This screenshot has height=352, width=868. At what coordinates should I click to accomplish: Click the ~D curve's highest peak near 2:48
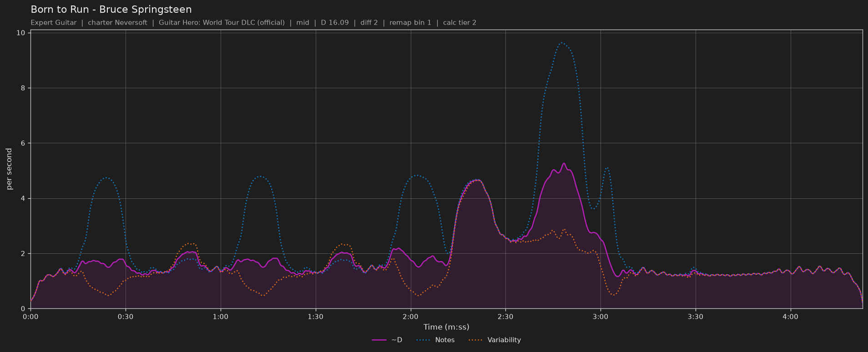pyautogui.click(x=564, y=163)
